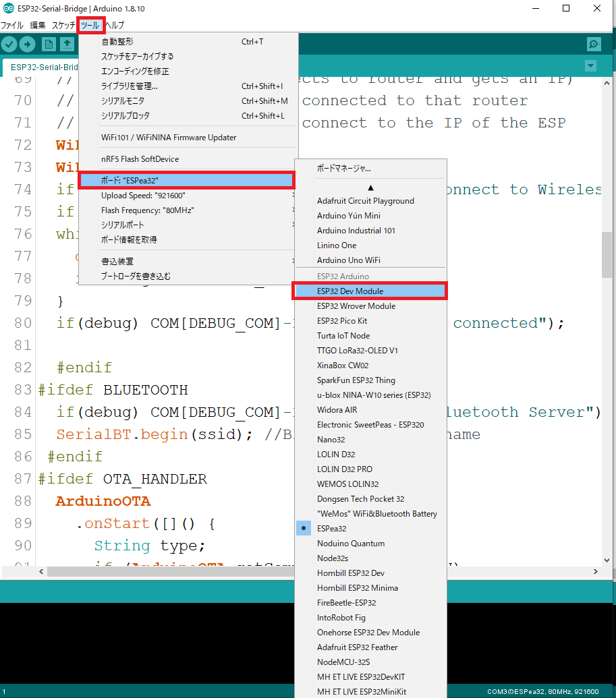Click the Arduino logo in title bar

tap(9, 9)
